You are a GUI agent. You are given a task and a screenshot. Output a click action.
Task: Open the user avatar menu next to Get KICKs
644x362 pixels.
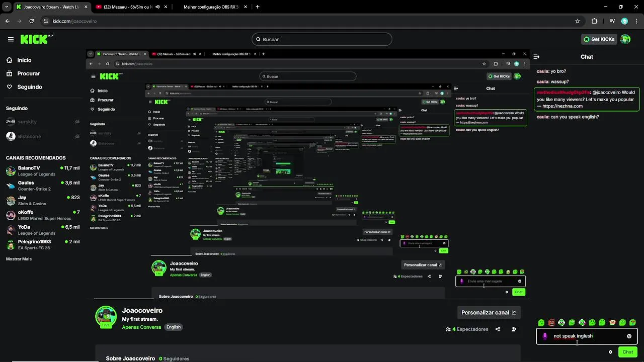tap(625, 39)
